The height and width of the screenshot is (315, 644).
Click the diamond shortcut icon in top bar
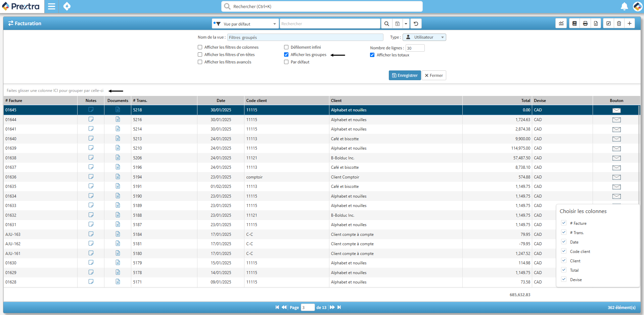click(67, 6)
